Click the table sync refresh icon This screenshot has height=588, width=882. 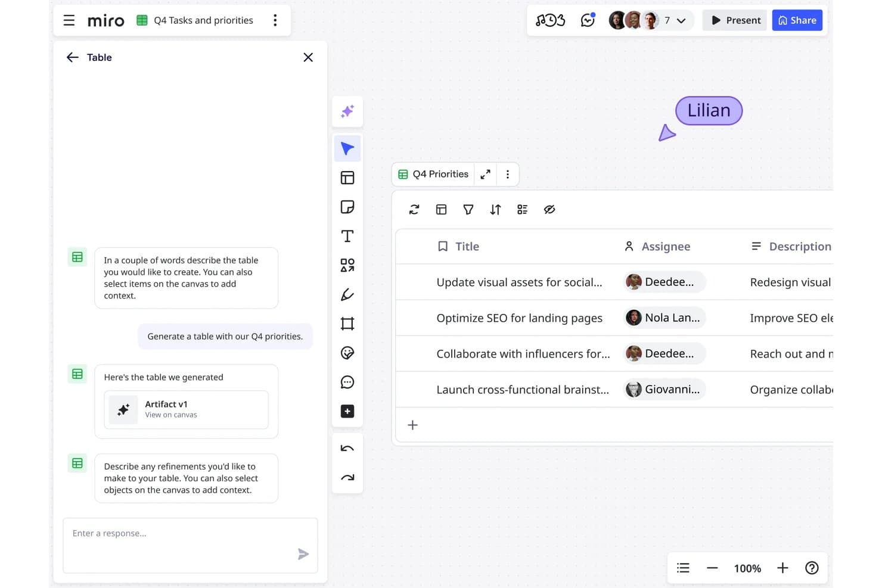pos(414,209)
